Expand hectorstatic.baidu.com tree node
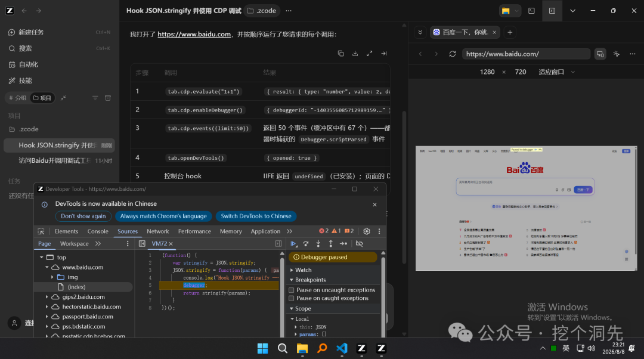This screenshot has width=644, height=359. 47,307
